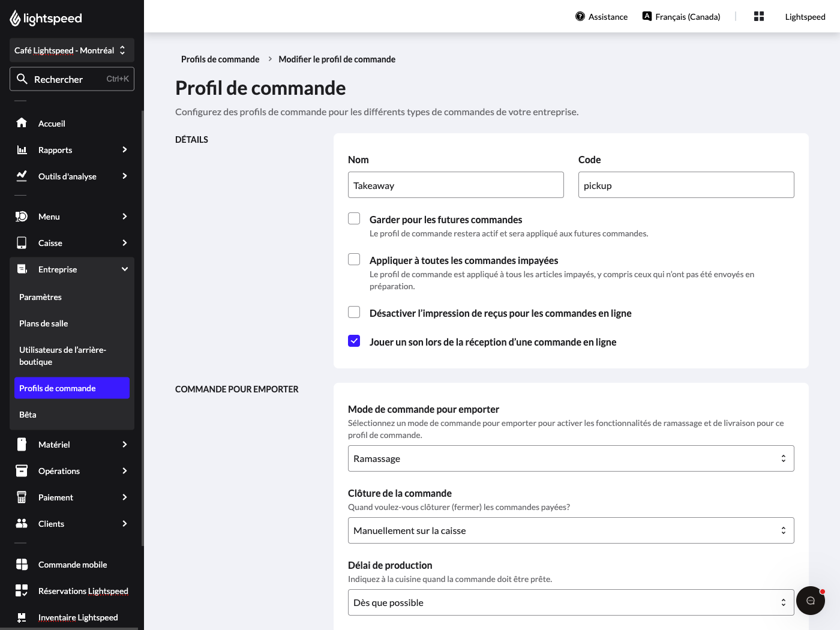Viewport: 840px width, 630px height.
Task: Check Appliquer à toutes les commandes impayées
Action: pyautogui.click(x=354, y=259)
